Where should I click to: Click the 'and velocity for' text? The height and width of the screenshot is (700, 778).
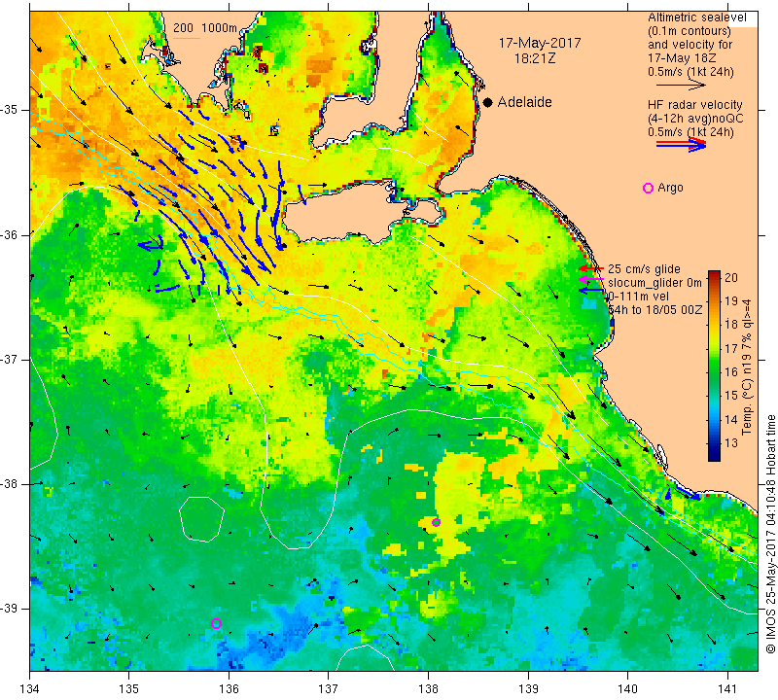690,45
